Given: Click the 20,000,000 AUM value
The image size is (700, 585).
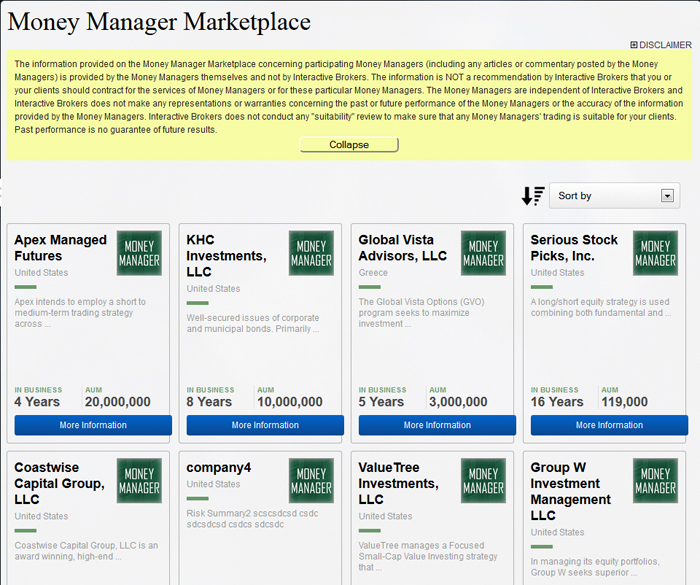Looking at the screenshot, I should [x=118, y=402].
